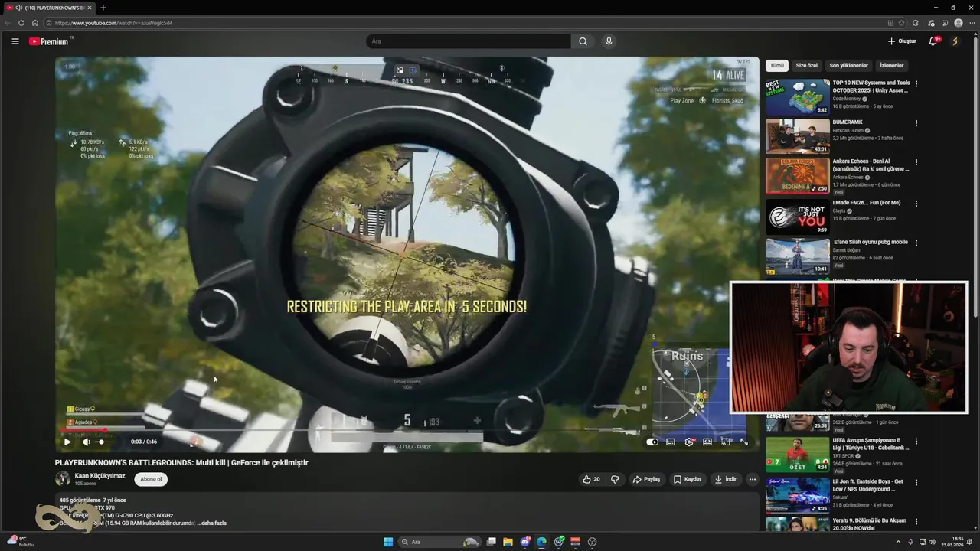Image resolution: width=980 pixels, height=551 pixels.
Task: Click the YouTube search magnifier button
Action: pyautogui.click(x=583, y=41)
